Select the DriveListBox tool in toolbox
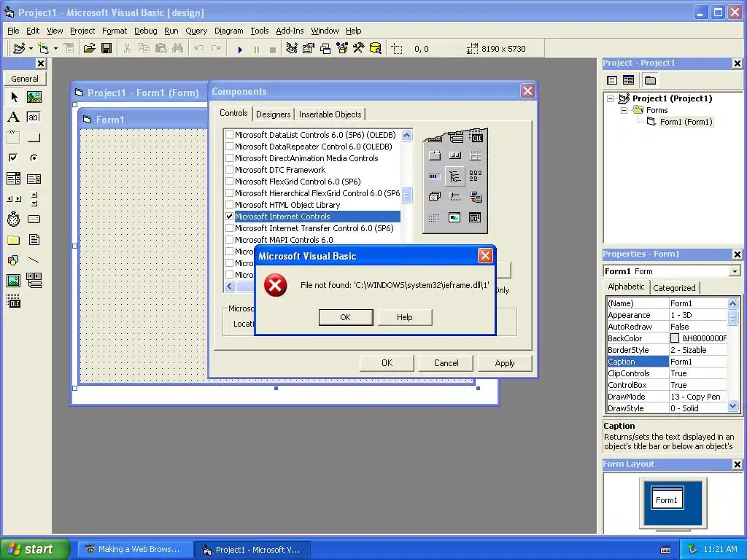Screen dimensions: 747x560 [34, 219]
